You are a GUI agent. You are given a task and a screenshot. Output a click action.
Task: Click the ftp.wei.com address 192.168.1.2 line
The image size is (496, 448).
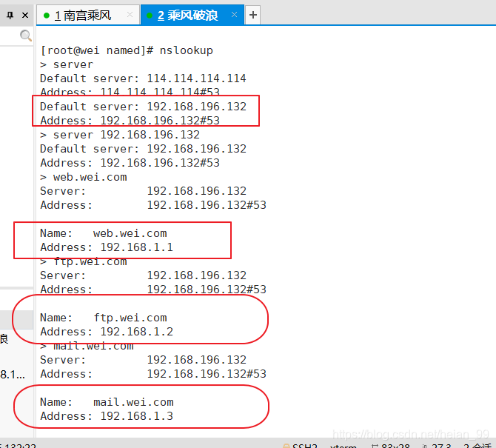coord(107,332)
